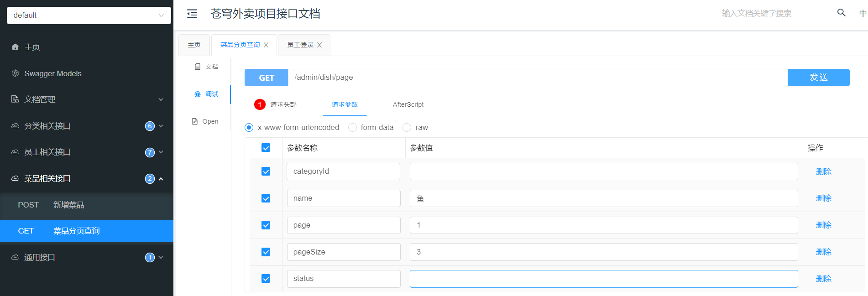Screen dimensions: 868x296
Task: Click the count badge 7 on 员工相关接口
Action: (x=150, y=152)
